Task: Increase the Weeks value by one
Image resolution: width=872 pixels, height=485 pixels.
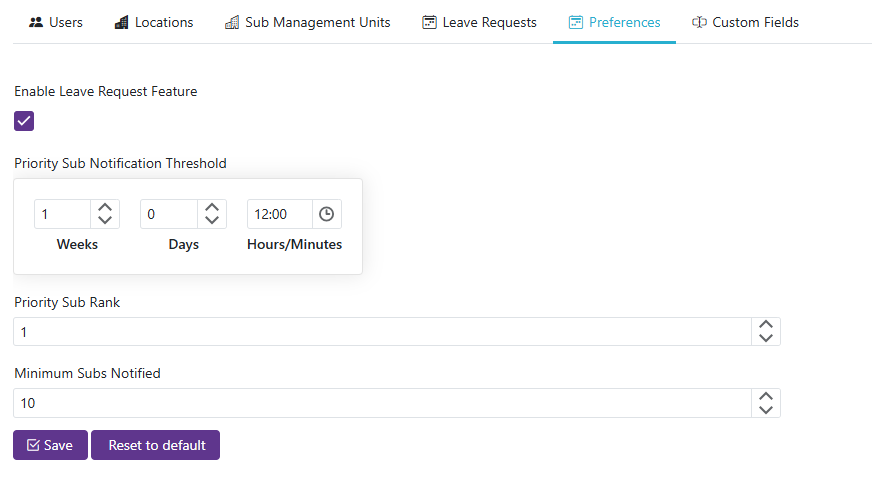Action: coord(105,208)
